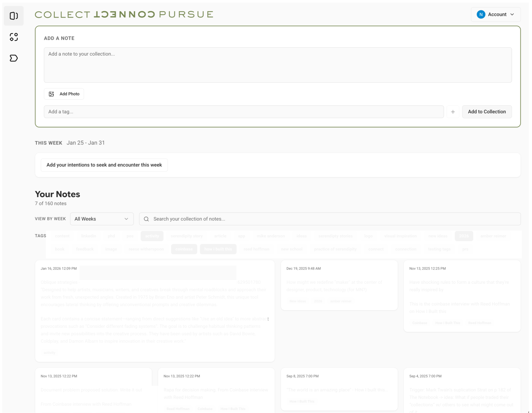Expand the Account menu chevron

512,14
